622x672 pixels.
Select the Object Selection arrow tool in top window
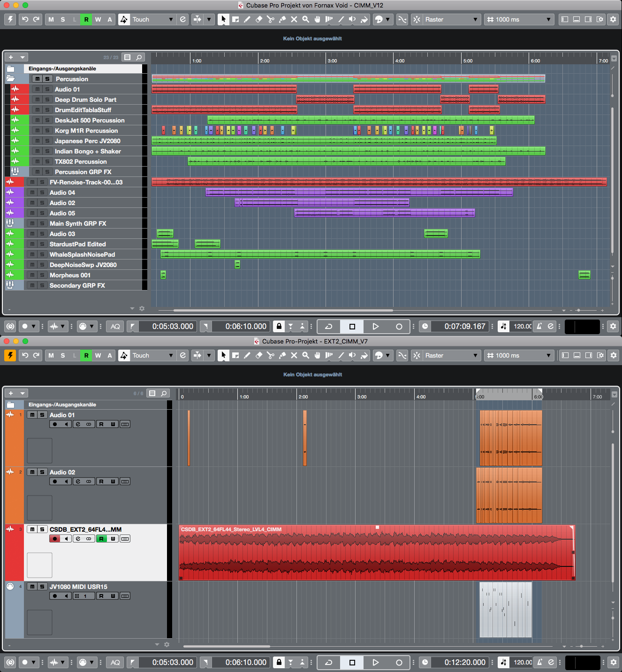click(223, 19)
